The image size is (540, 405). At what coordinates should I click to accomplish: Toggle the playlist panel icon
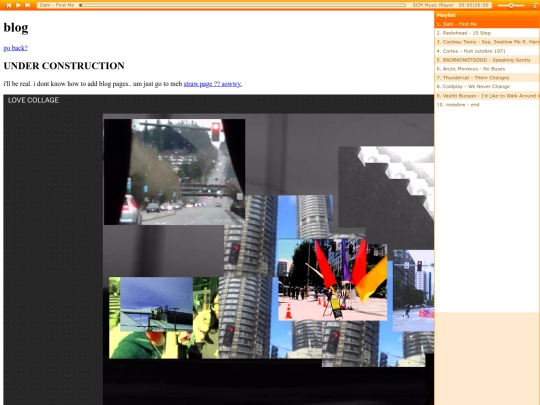click(534, 5)
